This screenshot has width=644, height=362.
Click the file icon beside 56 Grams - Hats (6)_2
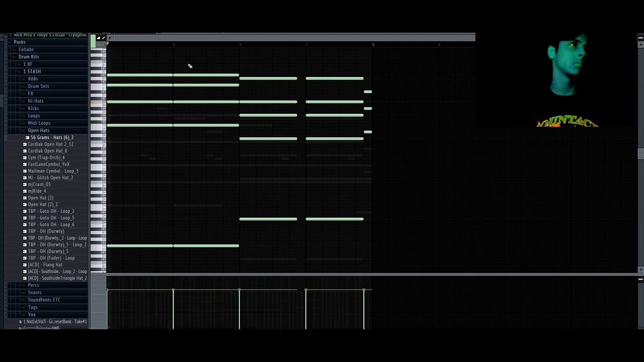[27, 137]
